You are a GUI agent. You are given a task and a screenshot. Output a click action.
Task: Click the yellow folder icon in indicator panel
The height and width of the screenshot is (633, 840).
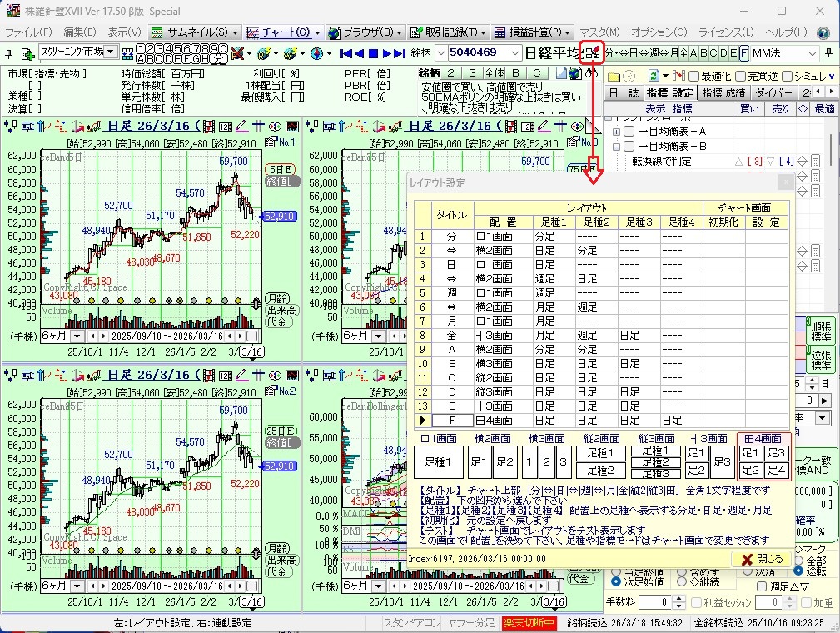614,76
